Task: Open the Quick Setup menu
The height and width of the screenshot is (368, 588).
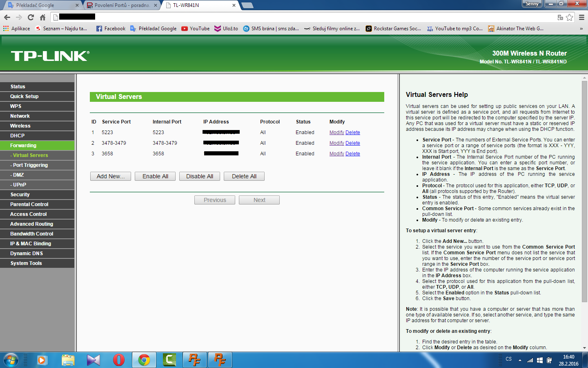Action: 37,96
